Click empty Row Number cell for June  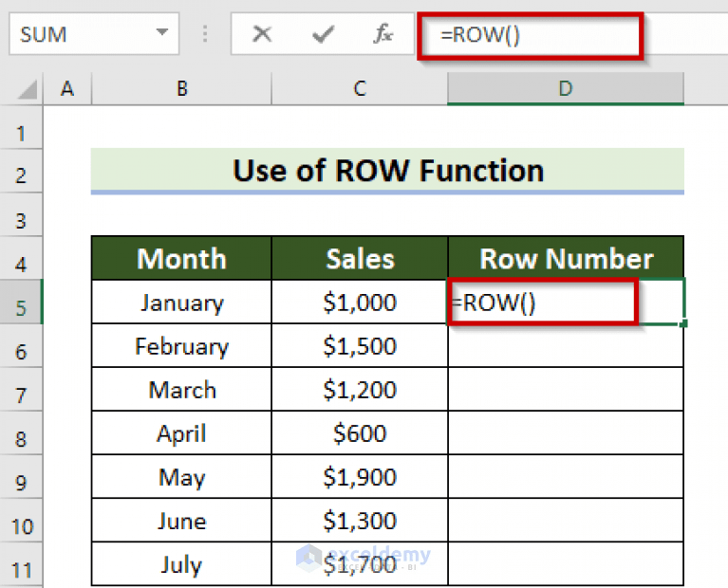tap(566, 521)
